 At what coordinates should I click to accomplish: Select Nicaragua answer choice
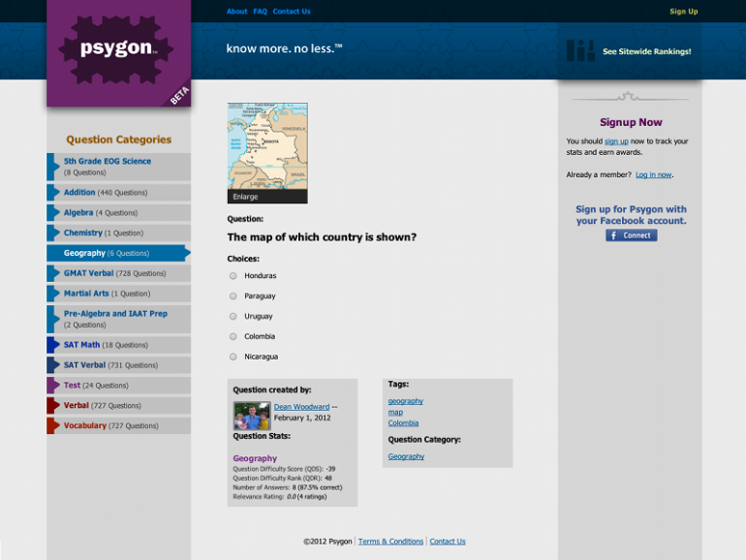pos(233,357)
